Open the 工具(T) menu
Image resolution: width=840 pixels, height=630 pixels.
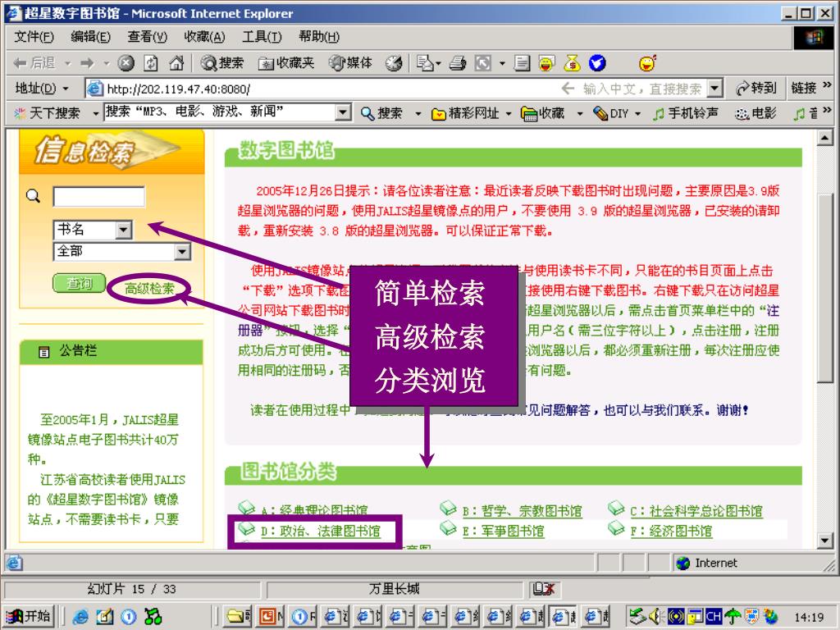click(x=262, y=36)
